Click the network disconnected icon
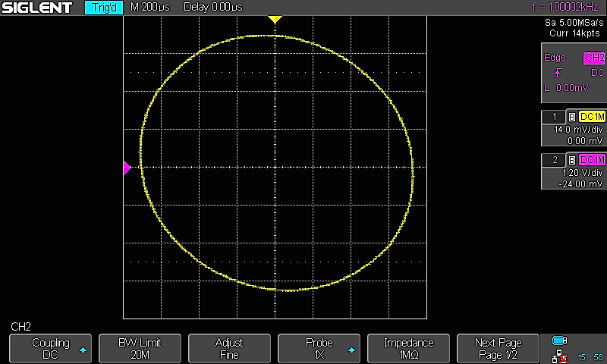Viewport: 607px width, 364px height. point(560,355)
